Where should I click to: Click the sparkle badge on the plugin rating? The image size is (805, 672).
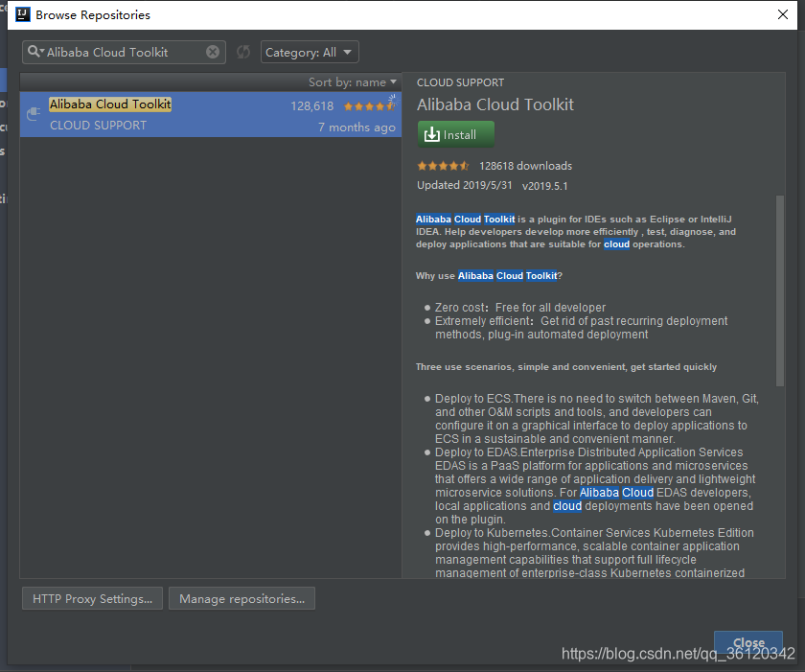393,98
